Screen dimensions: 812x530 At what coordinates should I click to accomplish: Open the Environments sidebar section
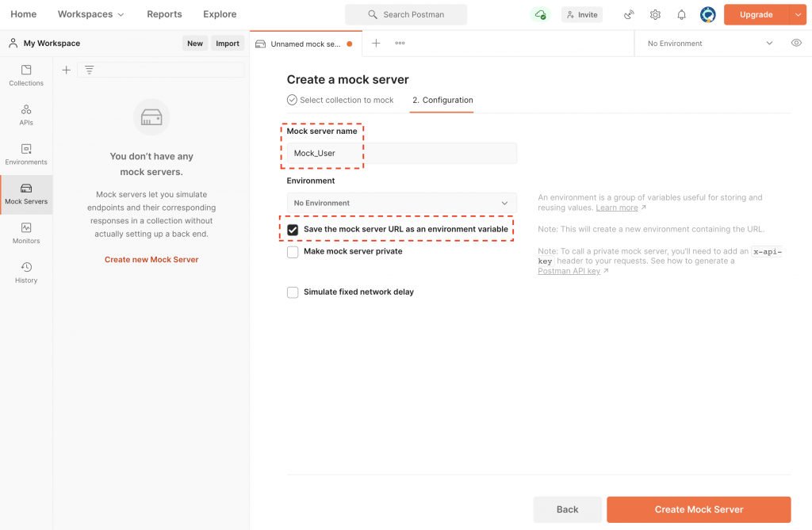coord(26,154)
